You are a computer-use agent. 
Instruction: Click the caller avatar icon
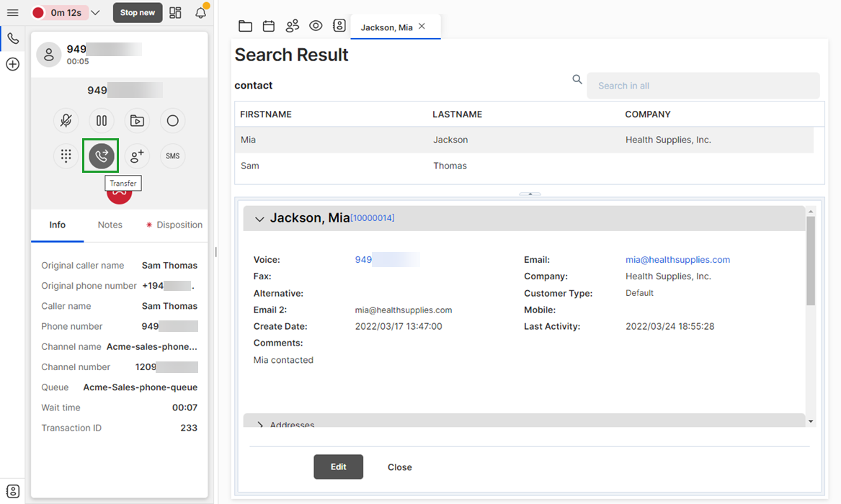pos(49,54)
